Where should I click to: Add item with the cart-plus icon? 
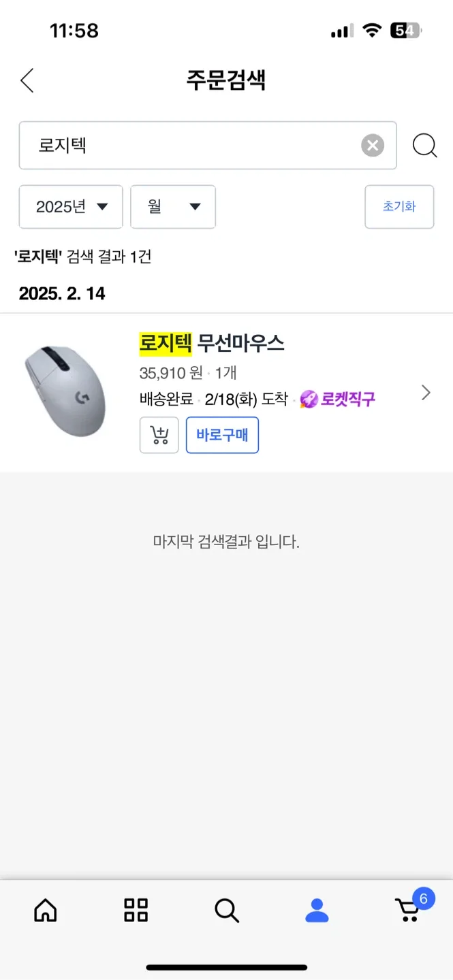point(159,435)
